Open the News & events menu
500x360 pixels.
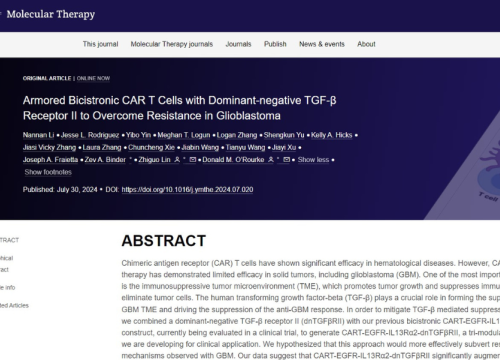click(x=322, y=44)
